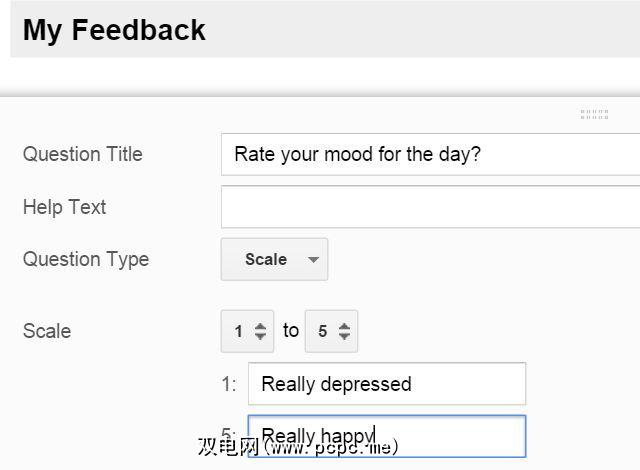The height and width of the screenshot is (470, 640).
Task: Click the 1: label before Really depressed
Action: point(229,384)
